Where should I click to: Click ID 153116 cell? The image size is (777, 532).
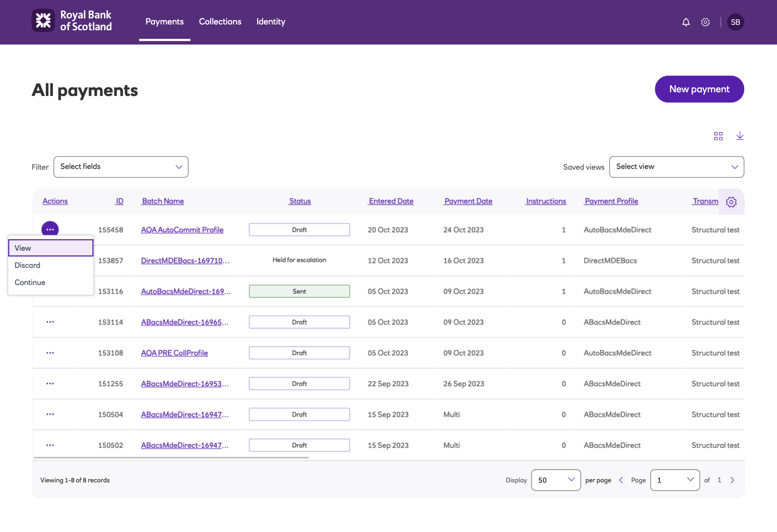tap(111, 291)
